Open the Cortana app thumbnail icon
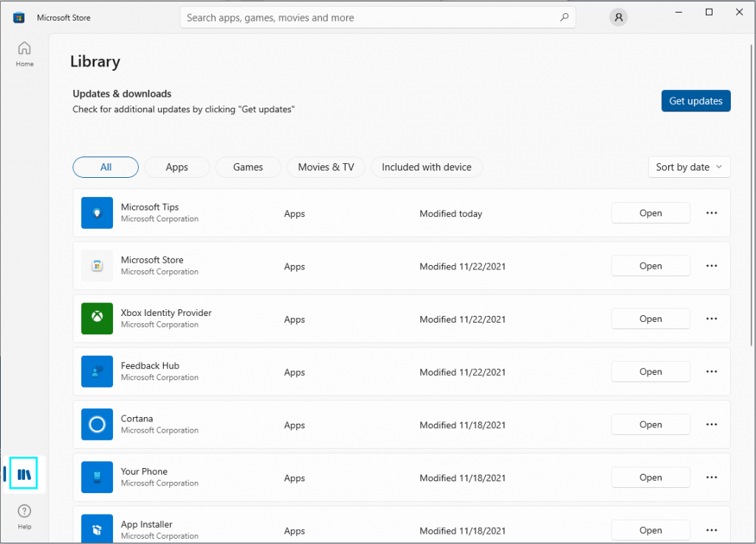756x544 pixels. [x=97, y=424]
